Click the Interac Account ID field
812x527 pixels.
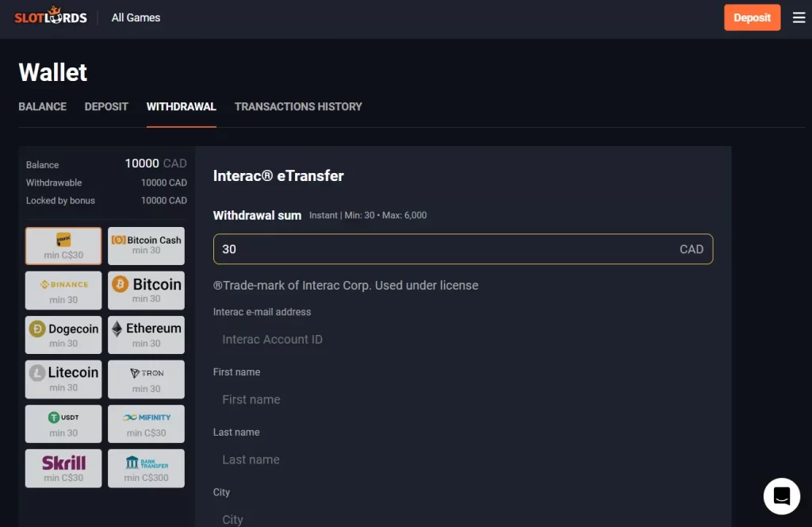[x=463, y=340]
